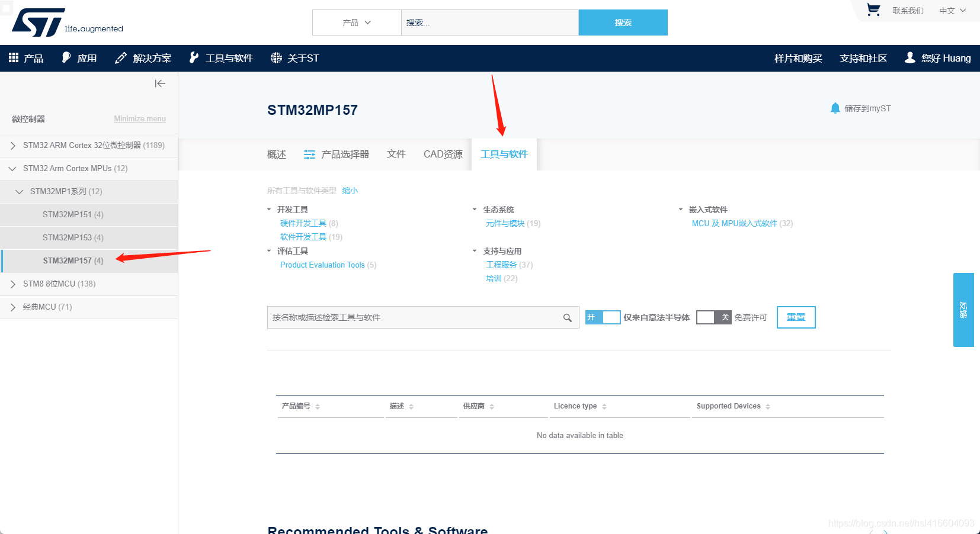
Task: Collapse the 开发工具 category triangle
Action: 269,210
